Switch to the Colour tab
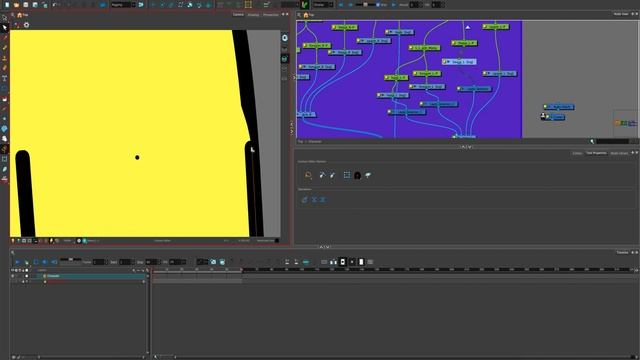This screenshot has height=360, width=640. pyautogui.click(x=577, y=153)
